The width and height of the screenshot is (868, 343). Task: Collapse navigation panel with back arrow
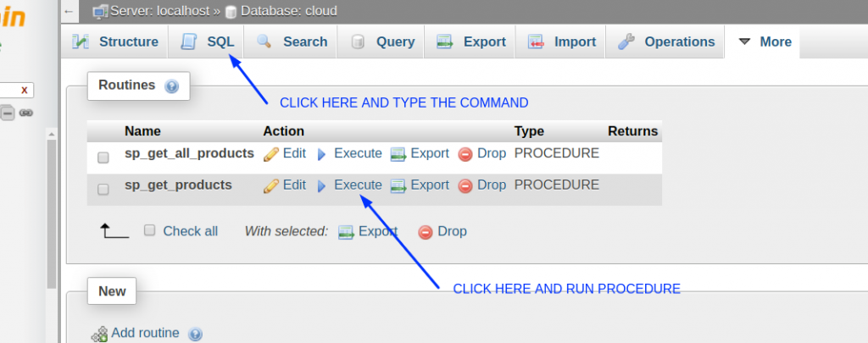click(x=69, y=11)
